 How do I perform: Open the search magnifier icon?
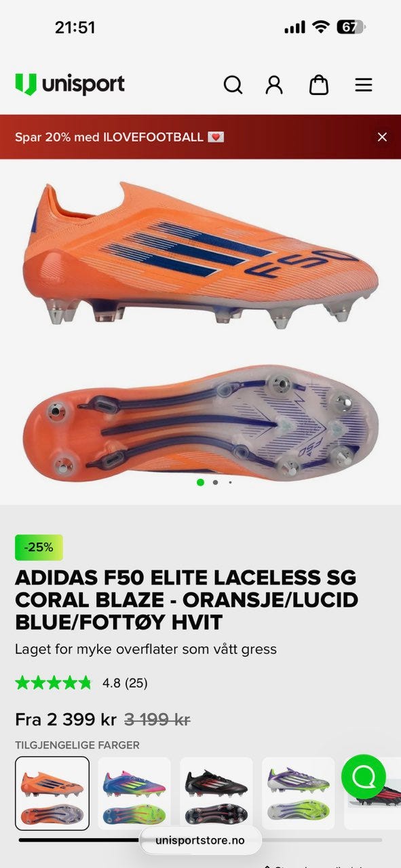(233, 85)
